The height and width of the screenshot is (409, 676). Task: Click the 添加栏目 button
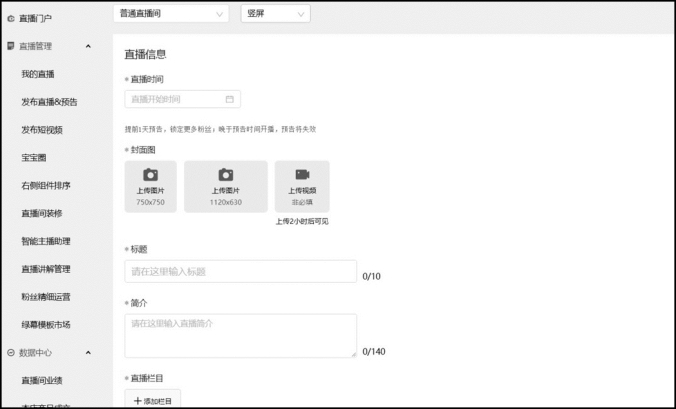click(x=153, y=399)
